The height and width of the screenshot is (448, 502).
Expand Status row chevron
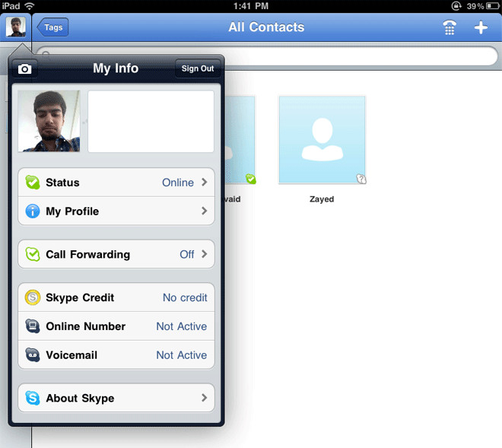tap(205, 183)
